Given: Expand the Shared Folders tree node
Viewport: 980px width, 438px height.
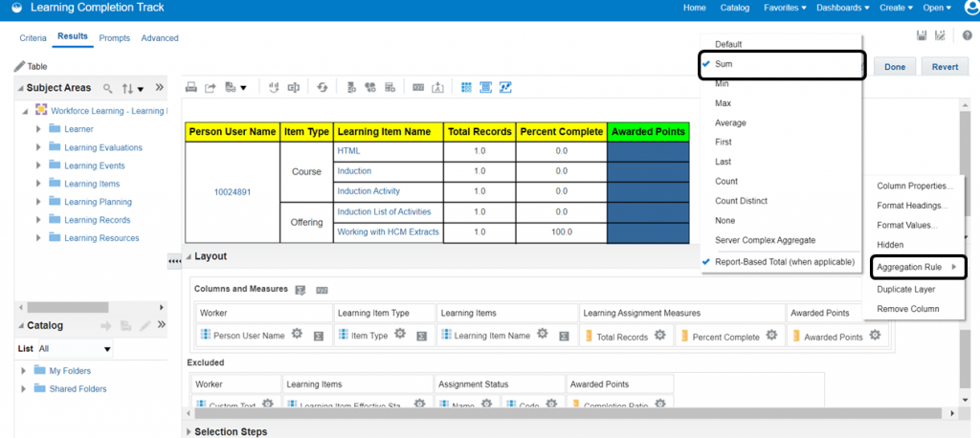Looking at the screenshot, I should click(23, 388).
